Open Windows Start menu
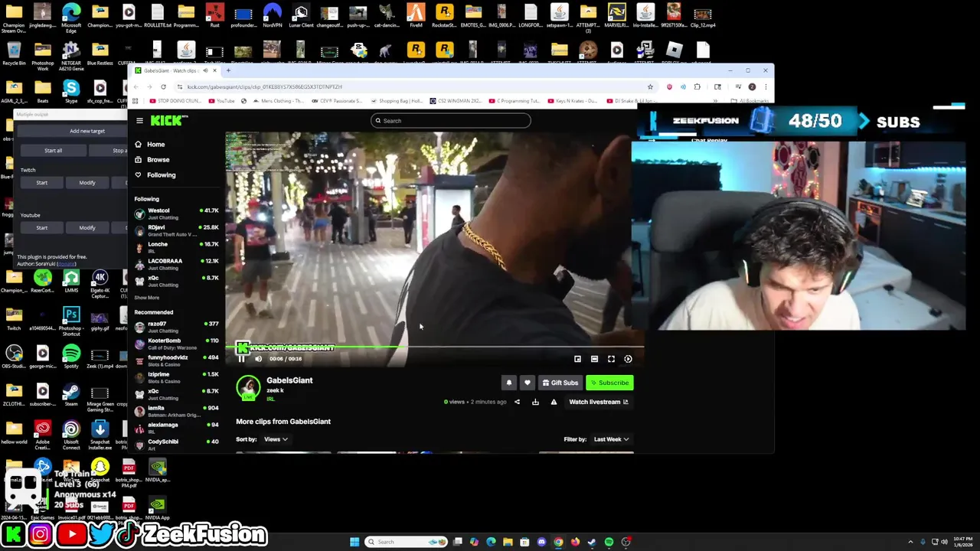980x551 pixels. pyautogui.click(x=354, y=542)
